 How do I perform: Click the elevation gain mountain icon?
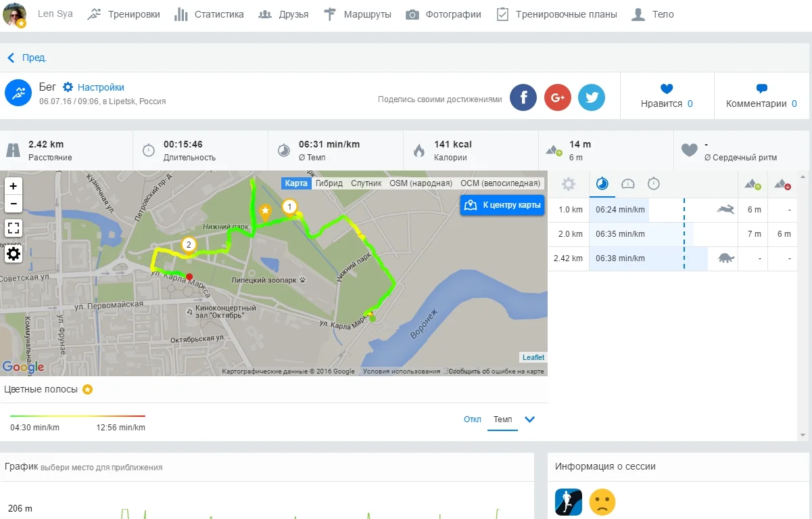(x=554, y=150)
